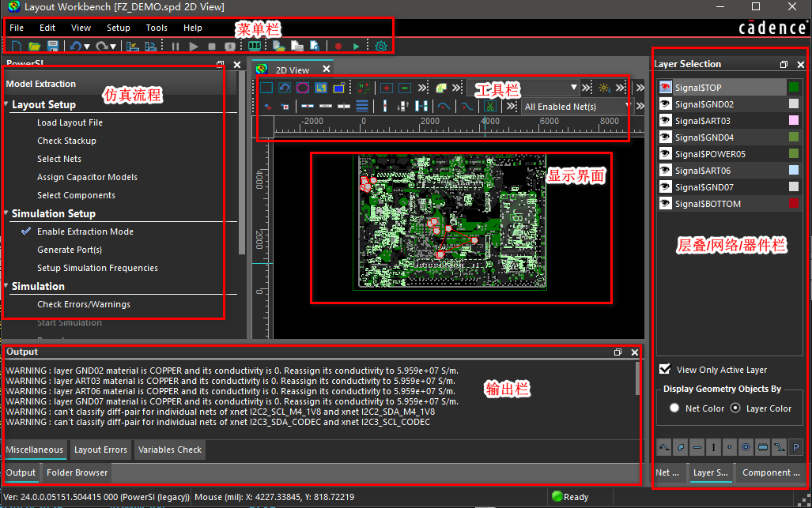Viewport: 812px width, 508px height.
Task: Click the sun brightness icon
Action: [604, 88]
